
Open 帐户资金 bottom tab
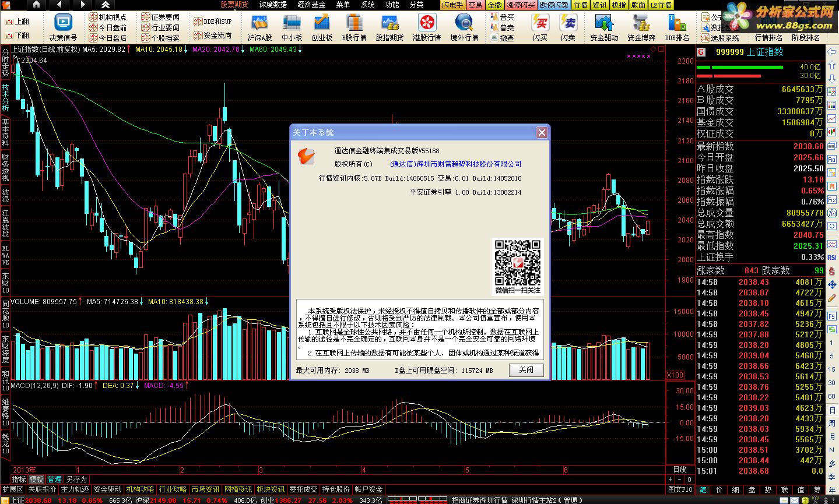[368, 489]
